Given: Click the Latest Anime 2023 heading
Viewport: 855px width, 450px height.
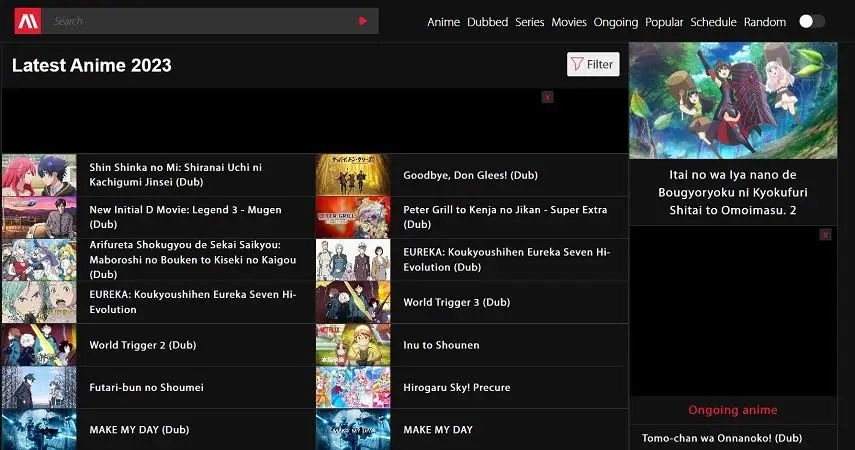Looking at the screenshot, I should (92, 65).
